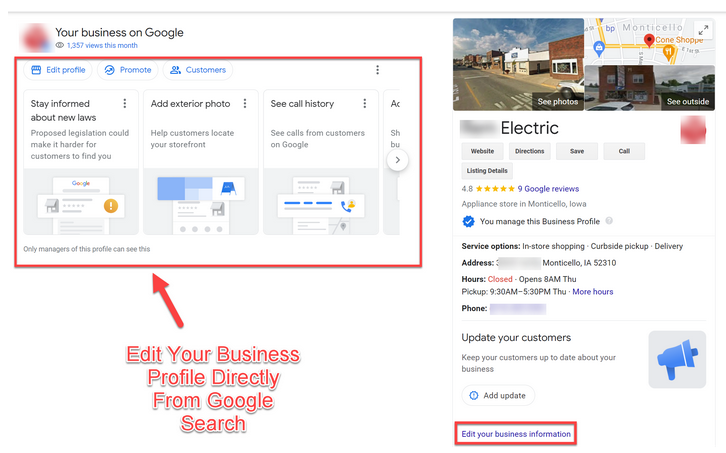726x453 pixels.
Task: Open Edit your business information link
Action: click(x=516, y=434)
